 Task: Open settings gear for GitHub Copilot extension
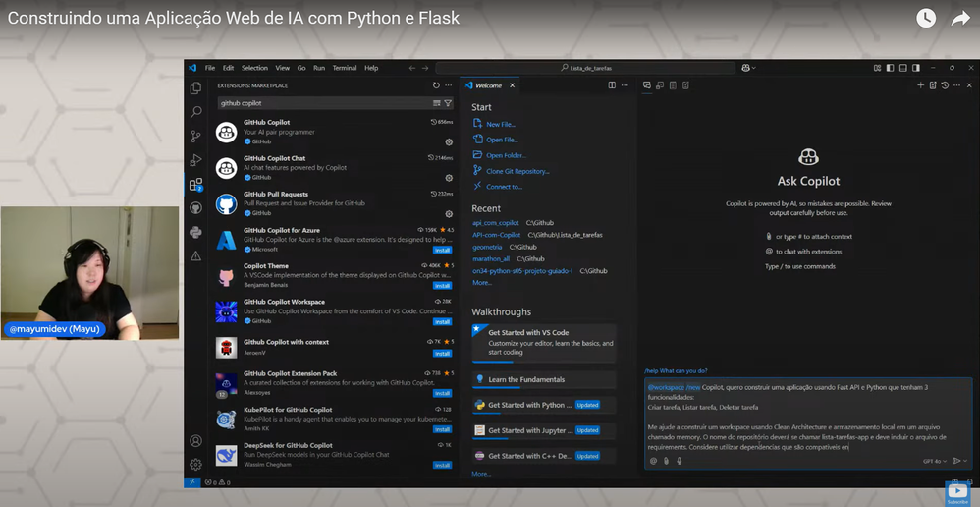pyautogui.click(x=449, y=141)
